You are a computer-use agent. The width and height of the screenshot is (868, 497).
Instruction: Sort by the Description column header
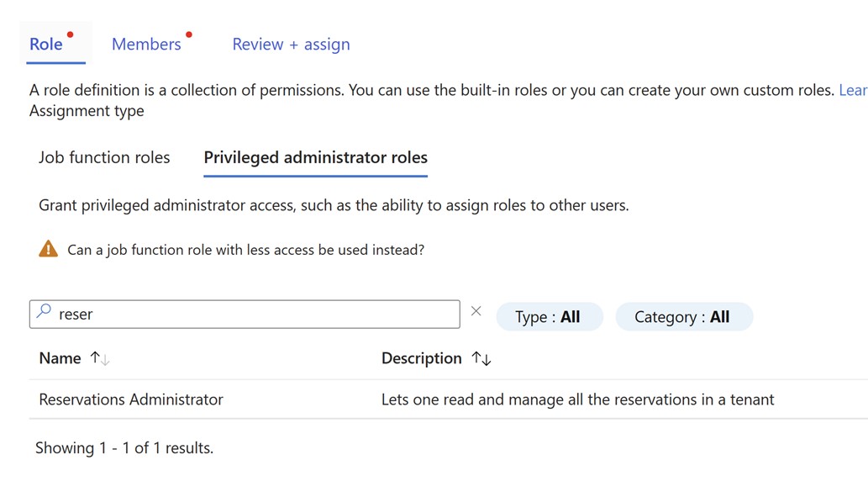(x=421, y=358)
